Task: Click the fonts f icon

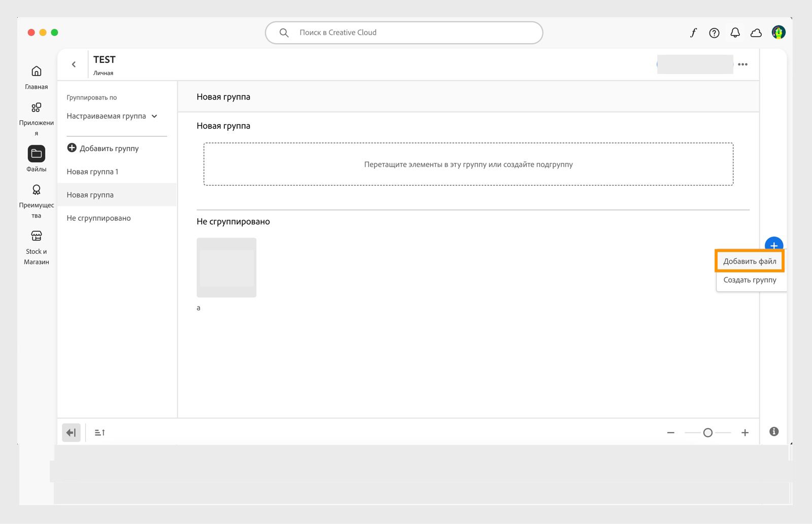Action: pos(693,33)
